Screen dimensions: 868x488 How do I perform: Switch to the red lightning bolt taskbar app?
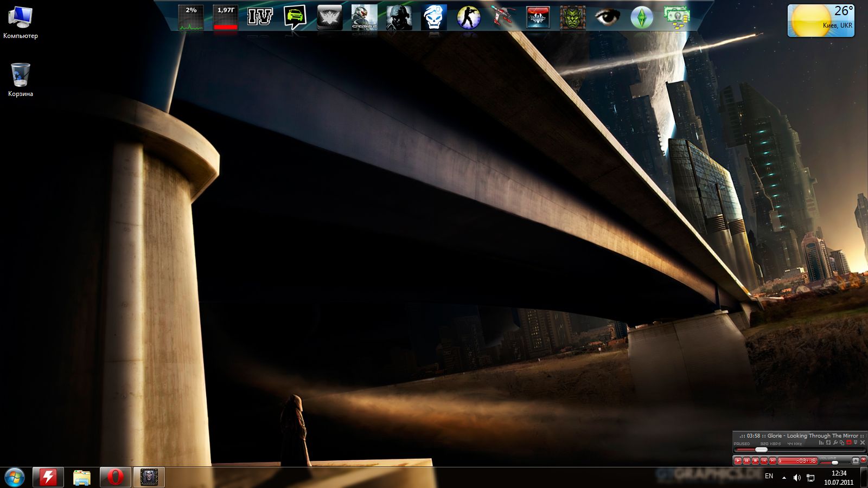point(48,477)
